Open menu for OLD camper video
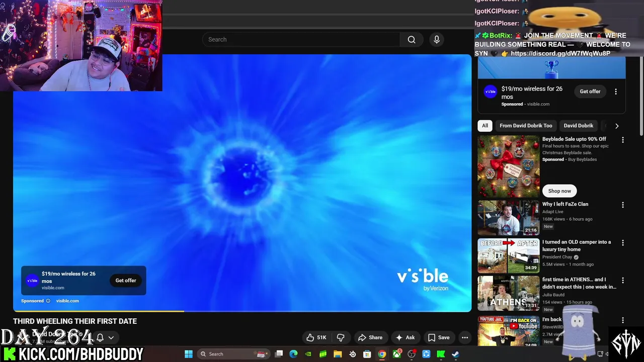 [623, 243]
